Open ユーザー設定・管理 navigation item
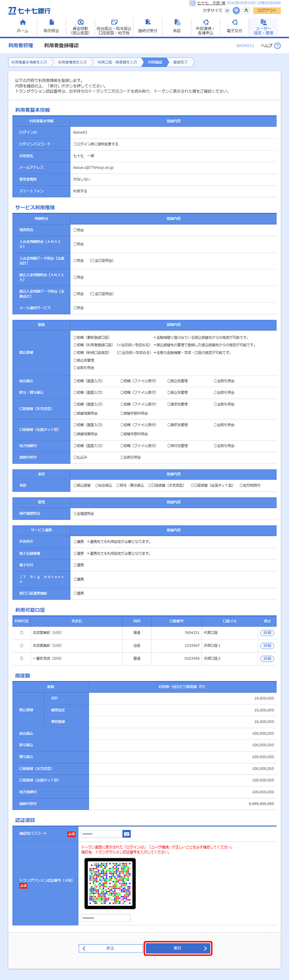 click(263, 26)
